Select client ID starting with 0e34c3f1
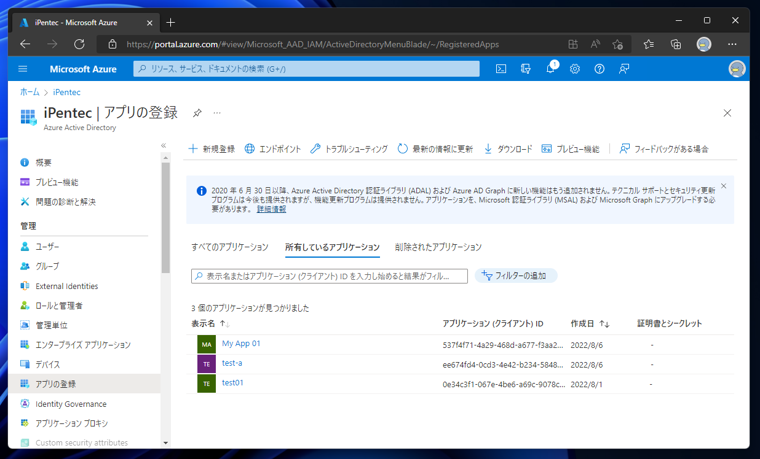Screen dimensions: 760x459 pos(504,384)
